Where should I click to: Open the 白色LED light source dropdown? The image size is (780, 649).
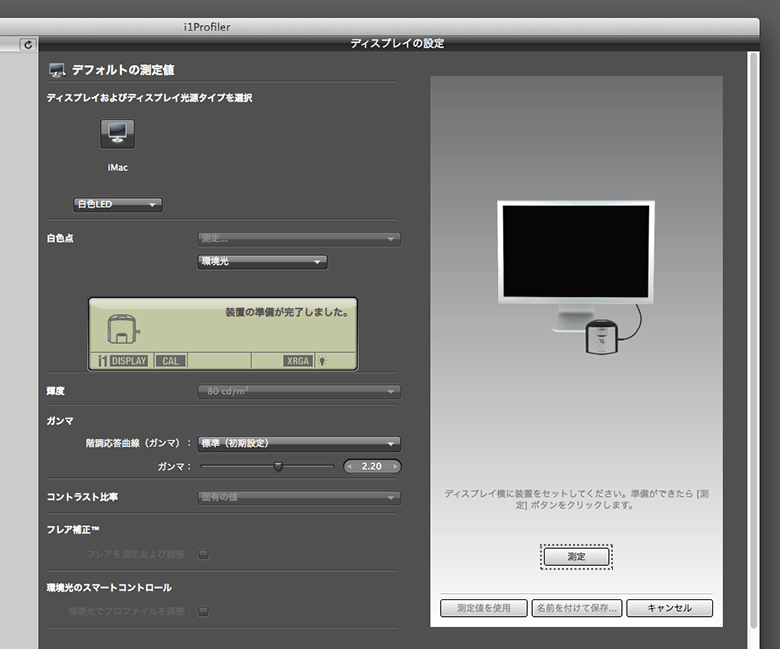[117, 204]
